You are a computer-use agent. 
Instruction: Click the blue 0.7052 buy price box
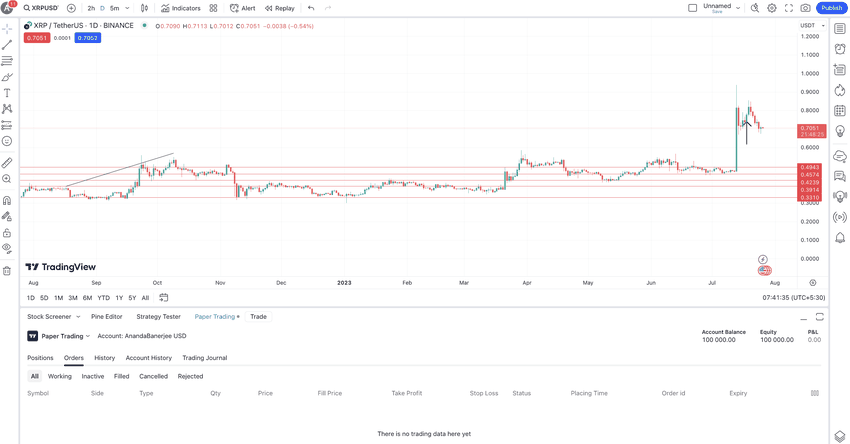(x=87, y=38)
